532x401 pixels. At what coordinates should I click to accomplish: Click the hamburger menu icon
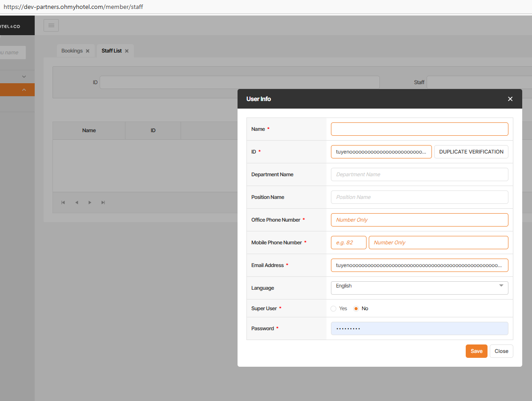click(51, 25)
